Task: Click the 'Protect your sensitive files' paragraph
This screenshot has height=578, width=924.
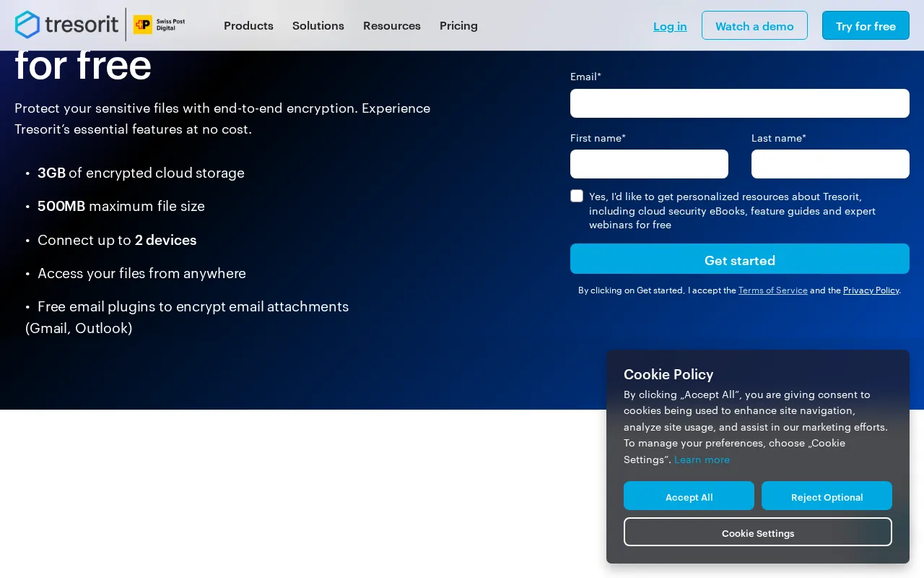Action: click(222, 118)
